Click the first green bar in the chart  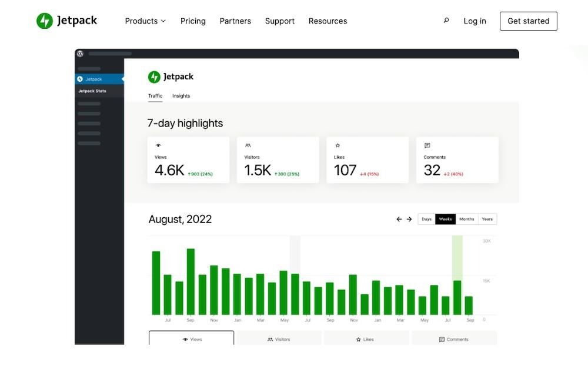pos(156,283)
